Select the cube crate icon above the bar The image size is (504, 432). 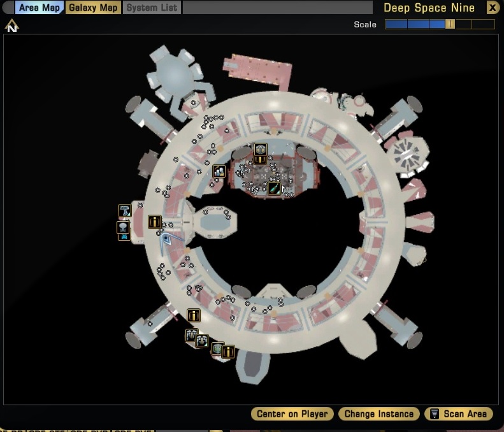(x=261, y=150)
